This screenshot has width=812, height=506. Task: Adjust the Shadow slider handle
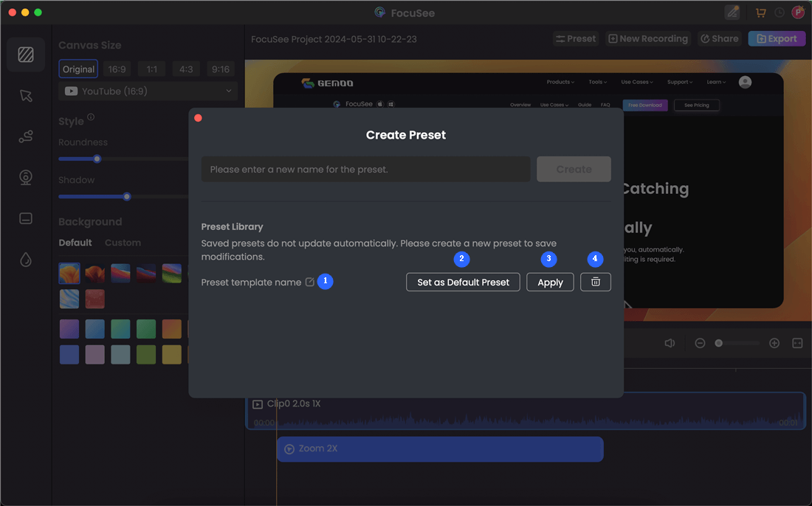coord(127,197)
